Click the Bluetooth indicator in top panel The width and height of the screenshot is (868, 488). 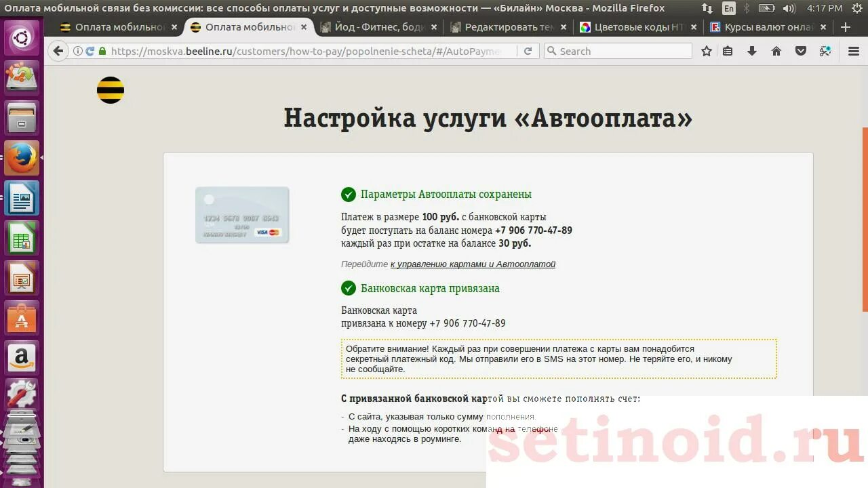(747, 8)
